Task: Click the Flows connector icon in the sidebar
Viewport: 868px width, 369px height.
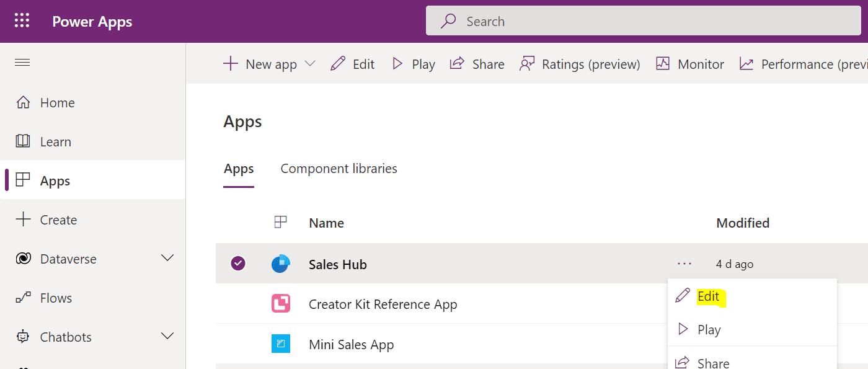Action: tap(23, 298)
